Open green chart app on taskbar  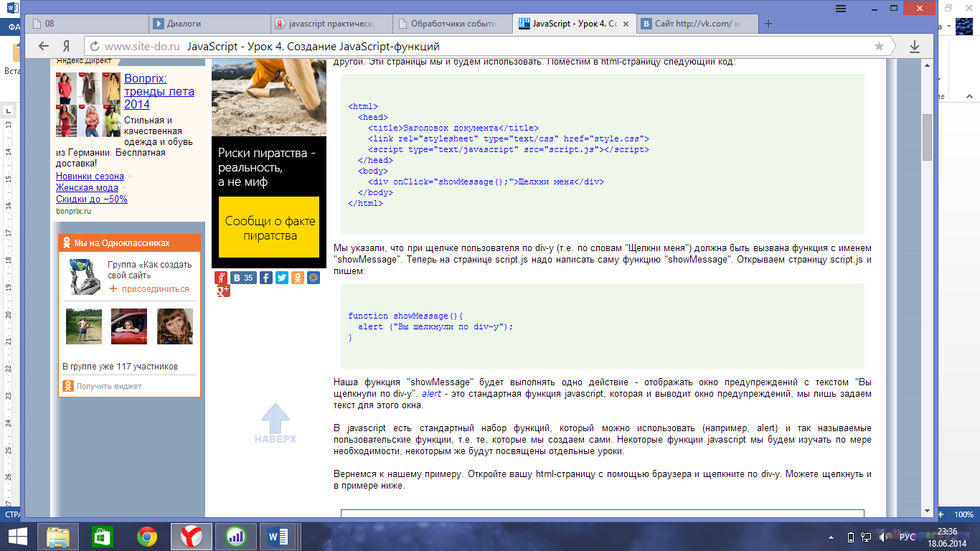(235, 536)
